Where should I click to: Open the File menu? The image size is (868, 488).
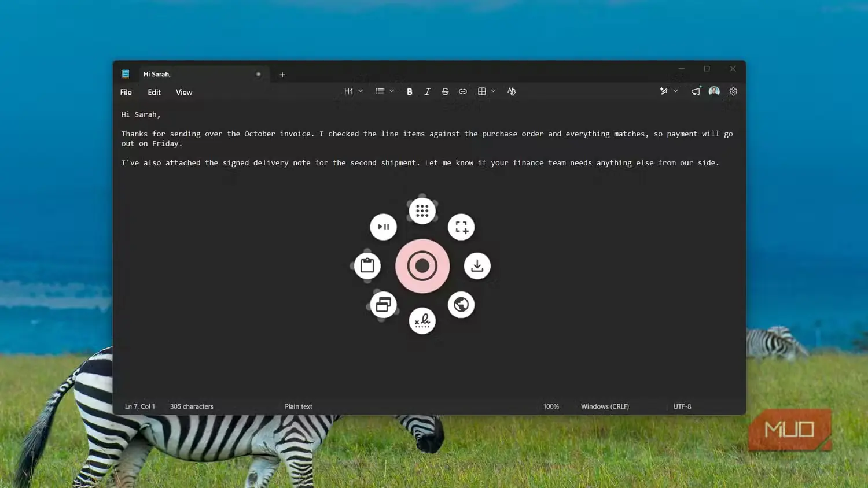126,93
